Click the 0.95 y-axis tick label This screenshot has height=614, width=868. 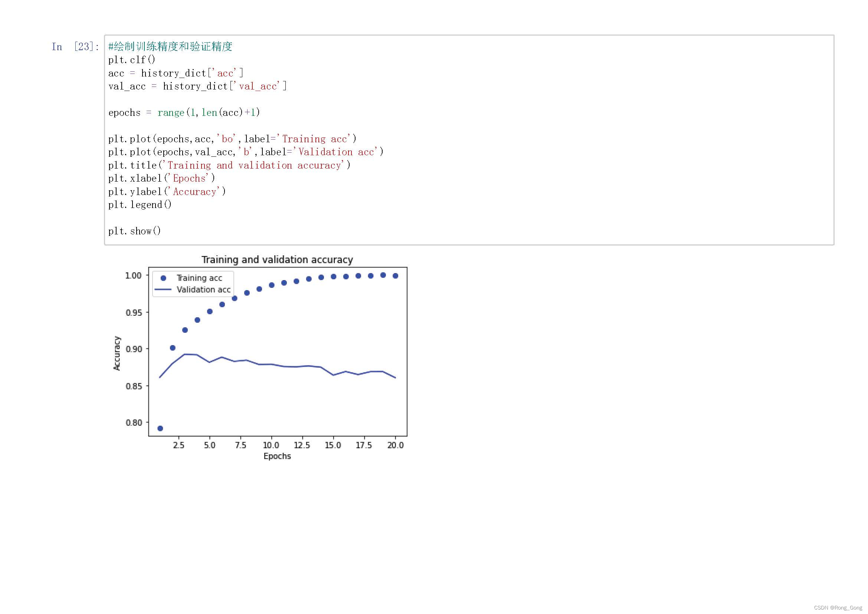coord(134,312)
